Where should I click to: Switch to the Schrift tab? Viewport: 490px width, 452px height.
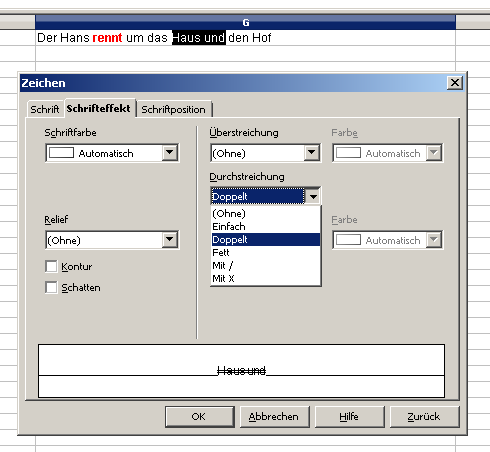(x=44, y=109)
